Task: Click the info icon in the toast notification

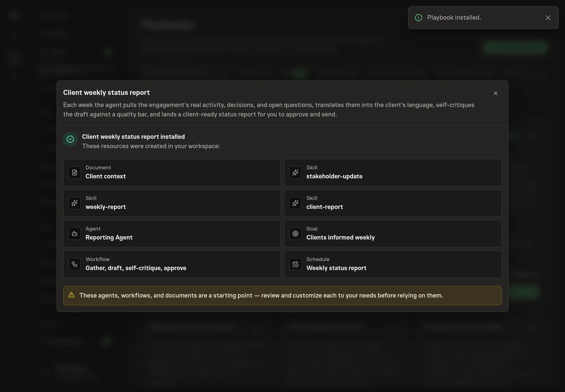Action: click(x=418, y=18)
